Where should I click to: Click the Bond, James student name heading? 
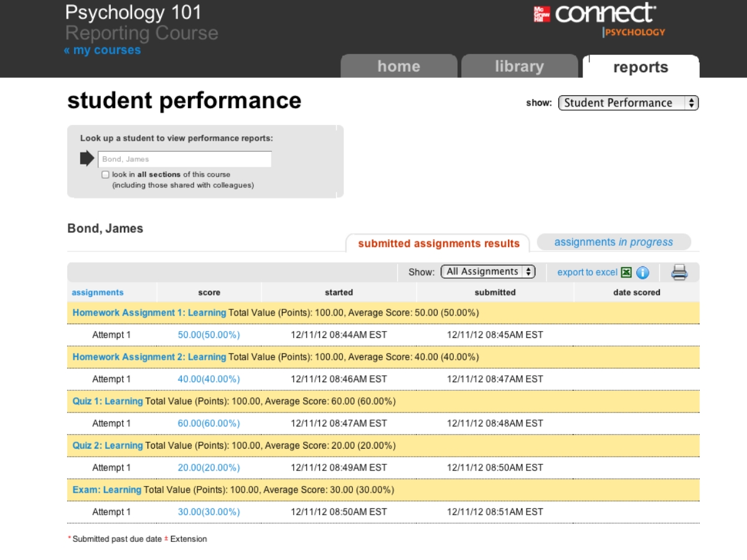pos(105,228)
